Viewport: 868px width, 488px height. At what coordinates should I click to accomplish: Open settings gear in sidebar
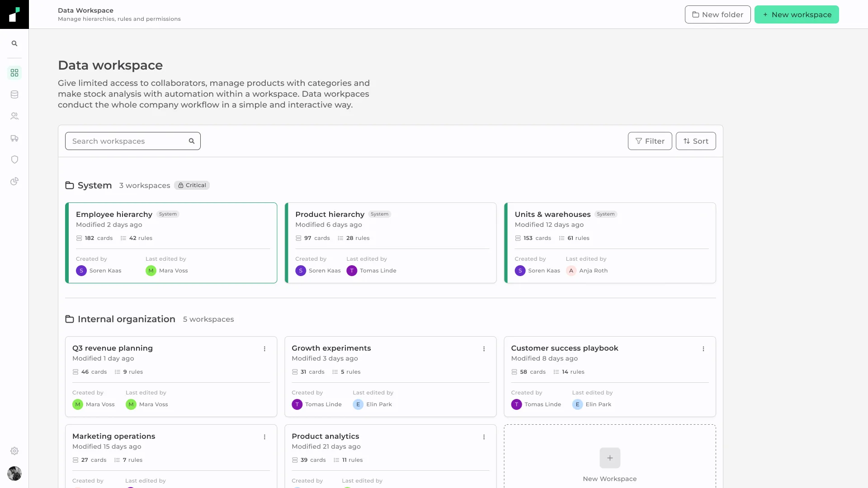click(14, 451)
